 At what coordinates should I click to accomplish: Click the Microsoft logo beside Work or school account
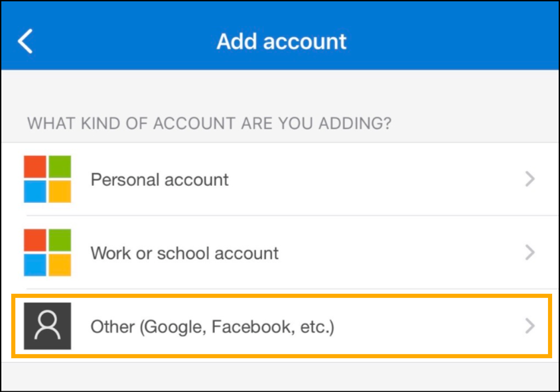click(x=47, y=253)
